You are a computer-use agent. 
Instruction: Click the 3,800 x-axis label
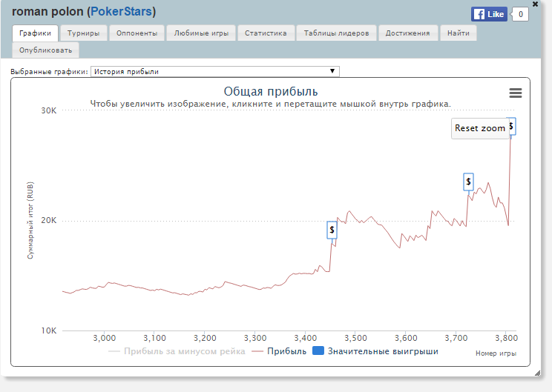(x=506, y=338)
